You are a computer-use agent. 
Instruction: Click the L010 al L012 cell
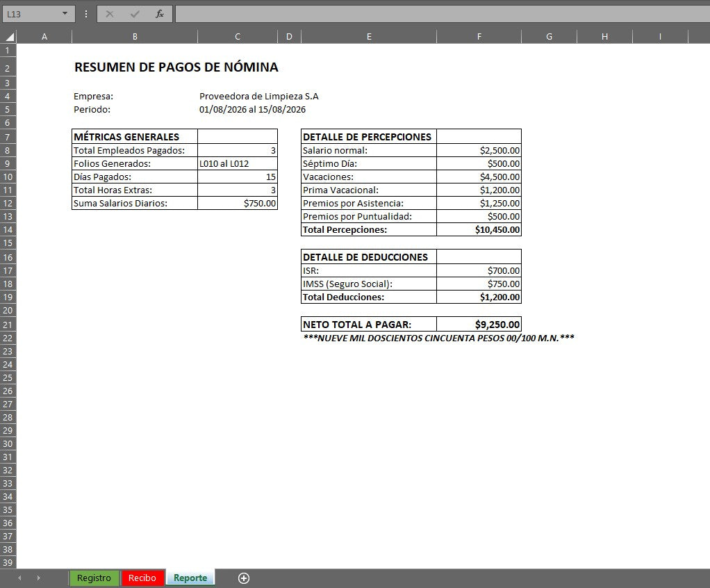click(238, 163)
